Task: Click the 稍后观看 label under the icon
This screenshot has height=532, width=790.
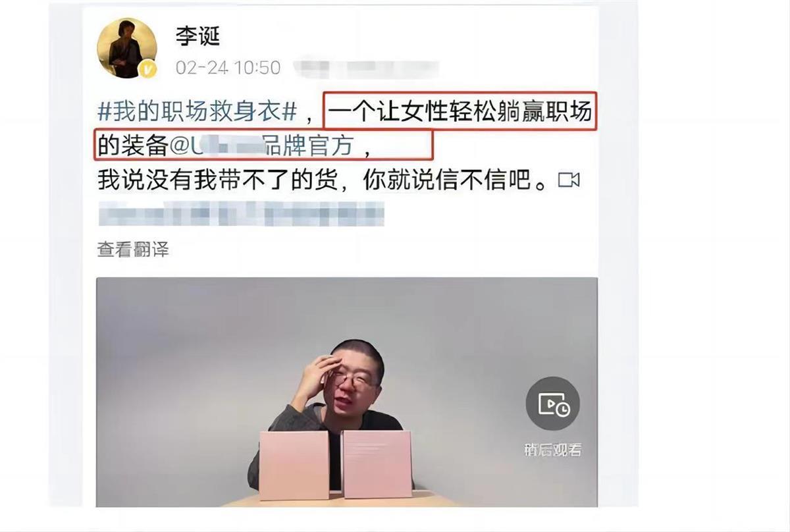Action: [553, 450]
